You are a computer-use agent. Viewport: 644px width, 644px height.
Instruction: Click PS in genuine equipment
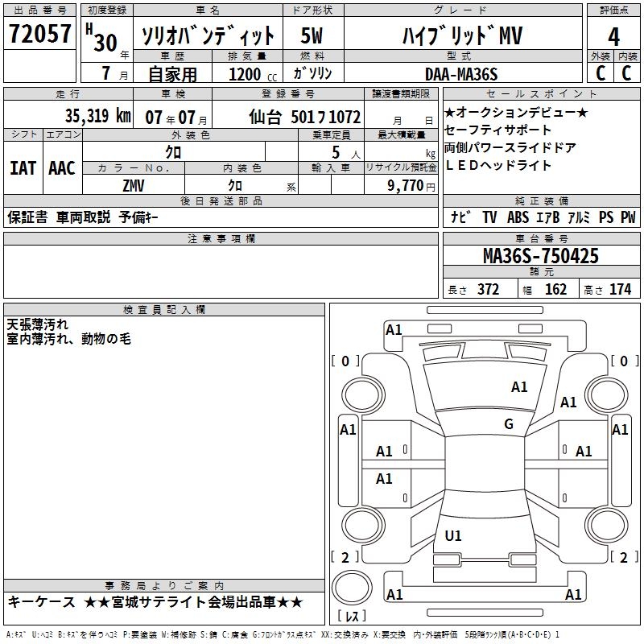pyautogui.click(x=606, y=217)
